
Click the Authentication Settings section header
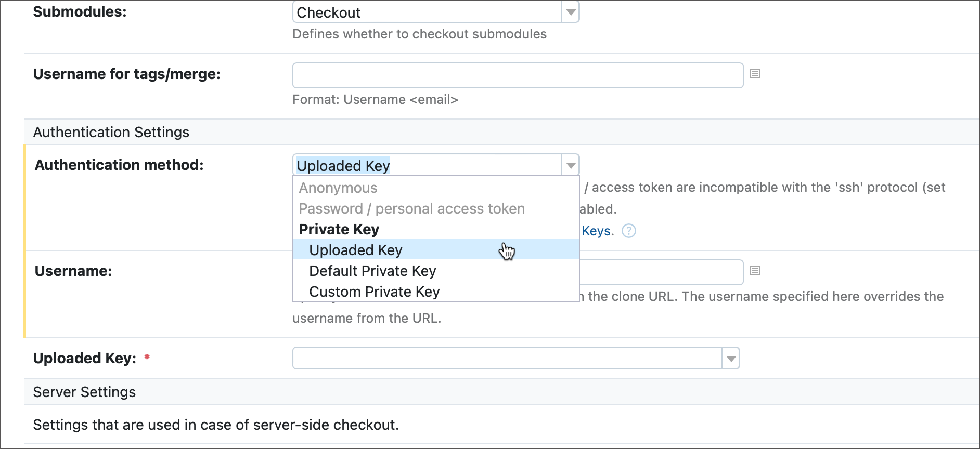(x=111, y=132)
